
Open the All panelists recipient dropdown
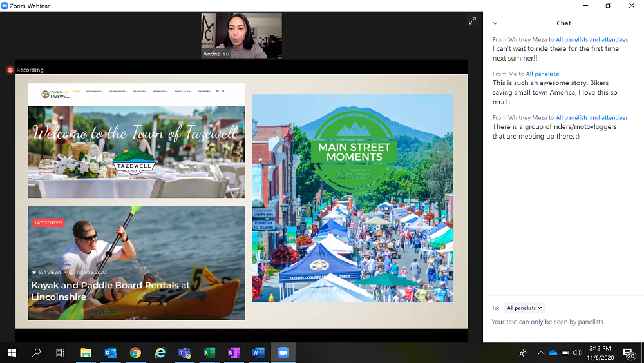click(x=524, y=308)
